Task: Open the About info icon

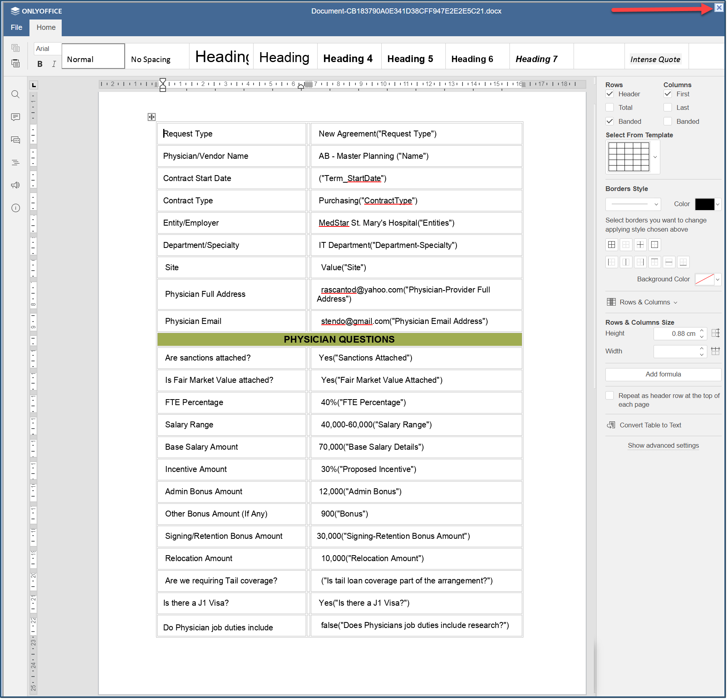Action: [x=16, y=208]
